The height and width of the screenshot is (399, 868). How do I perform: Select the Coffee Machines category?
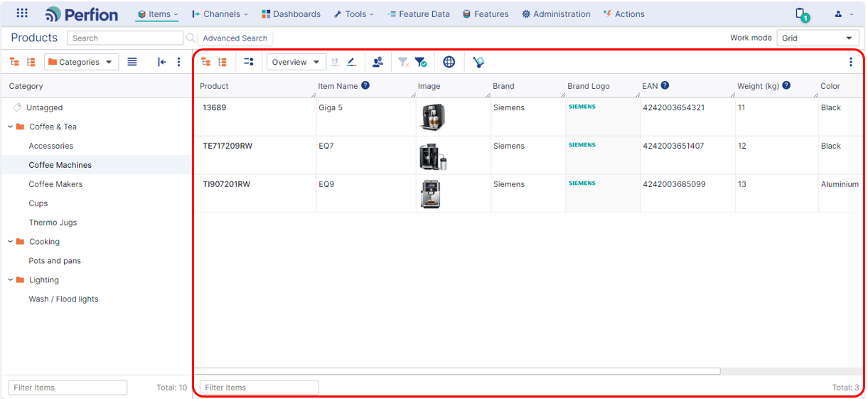(60, 165)
